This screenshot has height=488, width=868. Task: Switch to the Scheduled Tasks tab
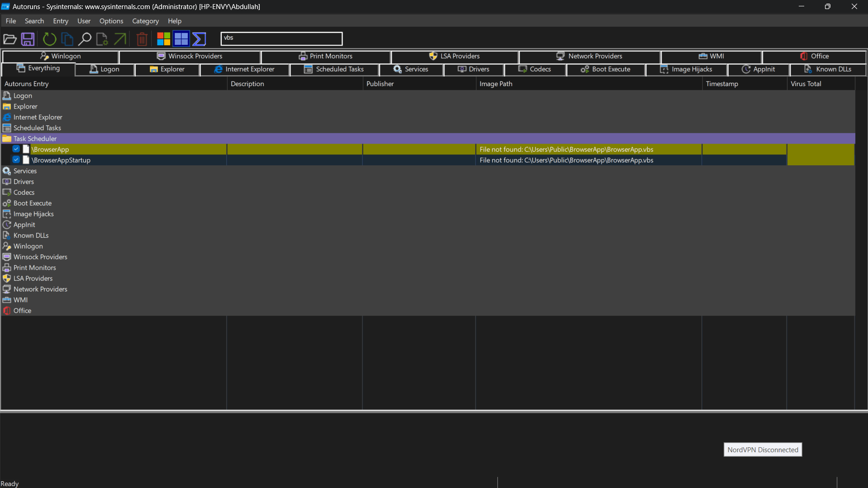334,69
